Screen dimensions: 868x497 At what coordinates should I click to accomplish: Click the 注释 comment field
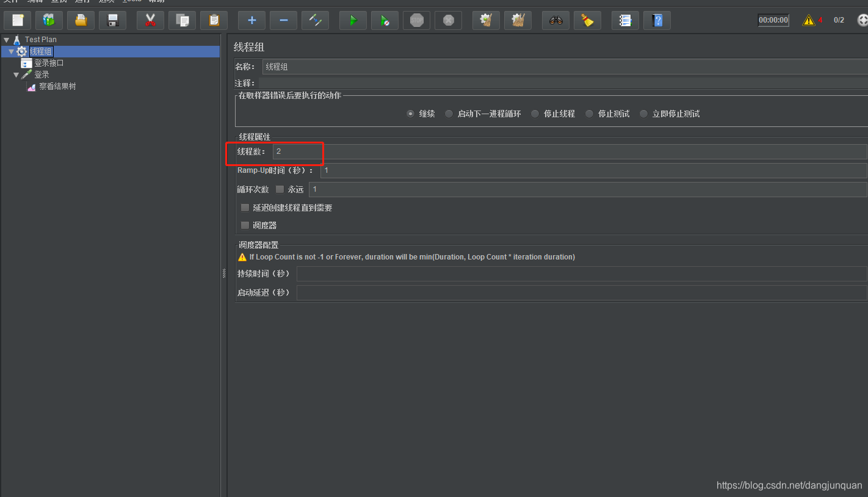click(563, 82)
